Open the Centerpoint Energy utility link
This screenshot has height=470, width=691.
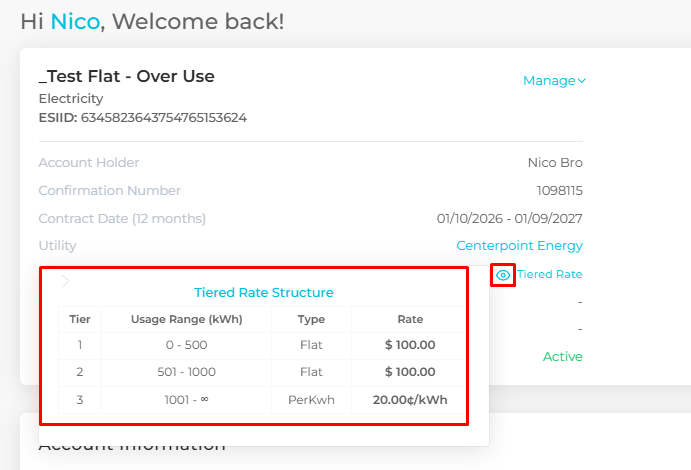coord(519,246)
